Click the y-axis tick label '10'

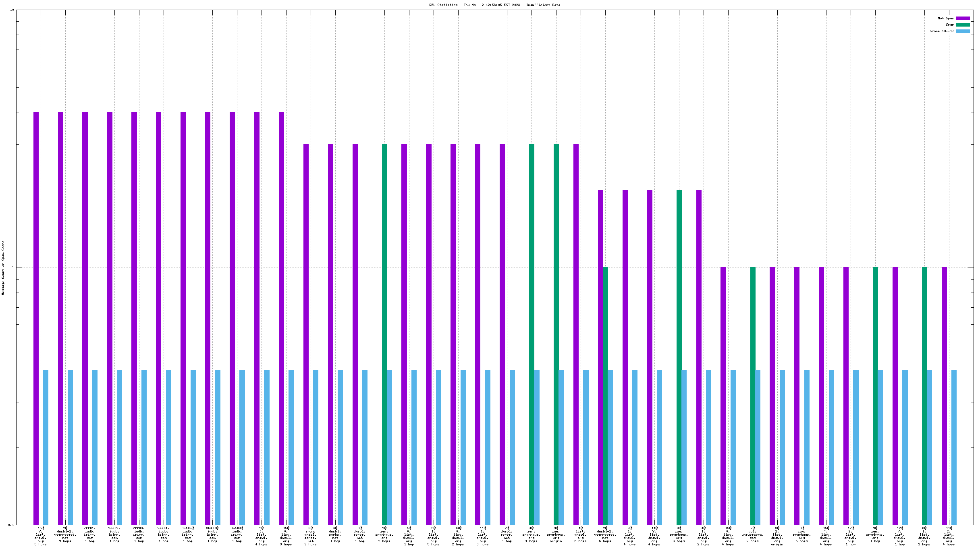pos(12,10)
